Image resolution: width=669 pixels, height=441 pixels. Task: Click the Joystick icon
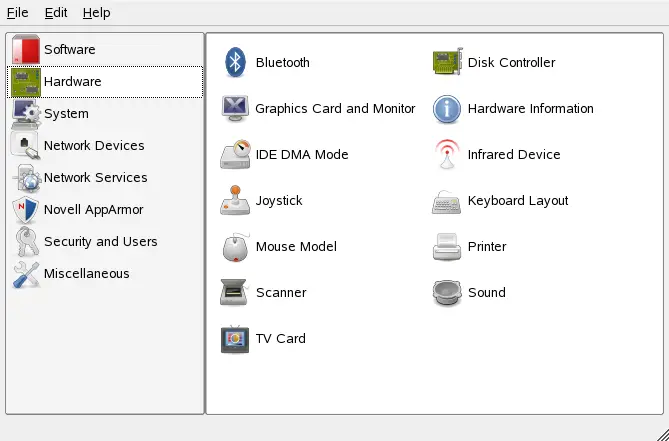(235, 200)
